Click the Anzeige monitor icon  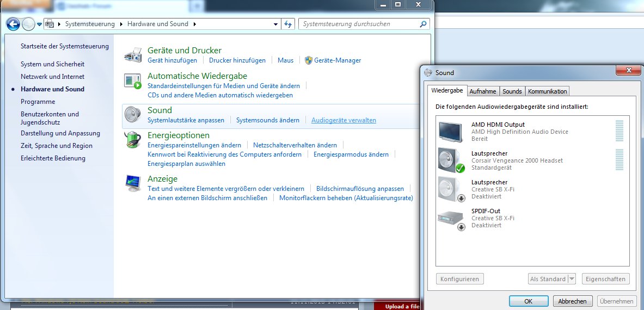coord(133,183)
